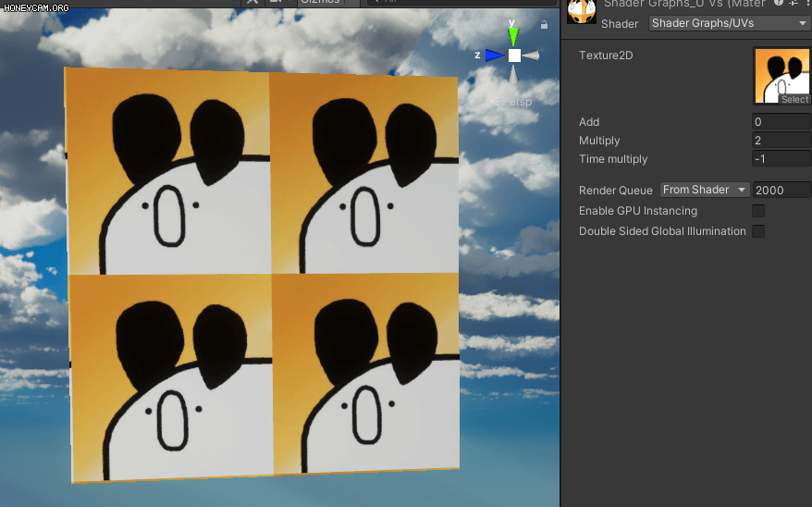The height and width of the screenshot is (507, 812).
Task: Select the textured quad in the Scene view
Action: pyautogui.click(x=263, y=275)
